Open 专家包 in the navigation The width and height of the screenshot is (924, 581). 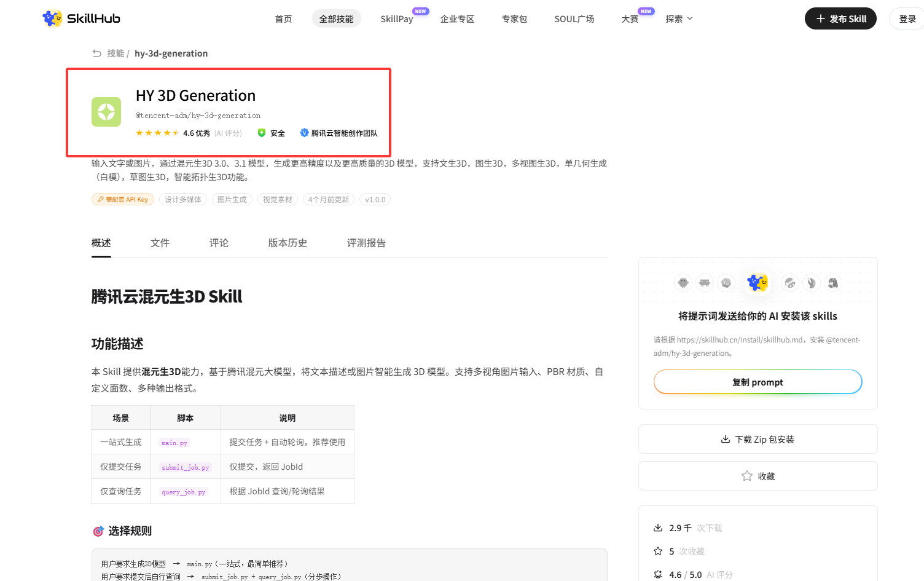514,19
